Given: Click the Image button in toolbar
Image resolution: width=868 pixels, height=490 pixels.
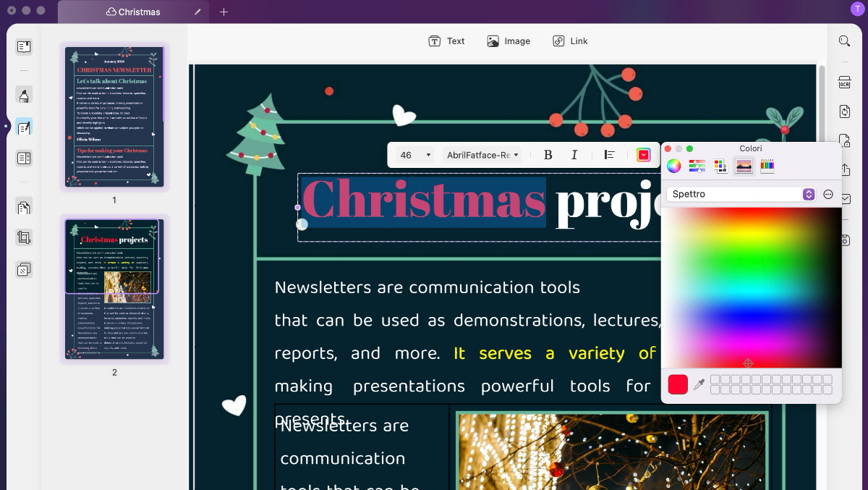Looking at the screenshot, I should point(509,41).
